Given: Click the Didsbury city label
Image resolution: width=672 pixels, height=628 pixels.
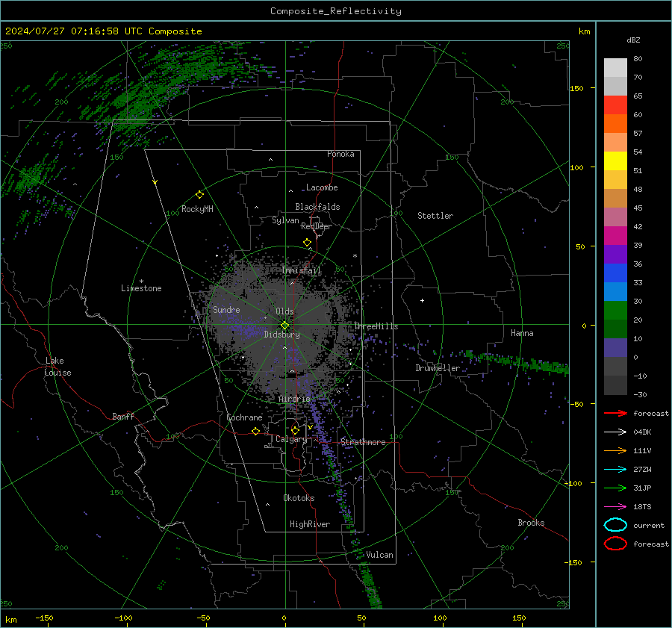Looking at the screenshot, I should pos(282,335).
